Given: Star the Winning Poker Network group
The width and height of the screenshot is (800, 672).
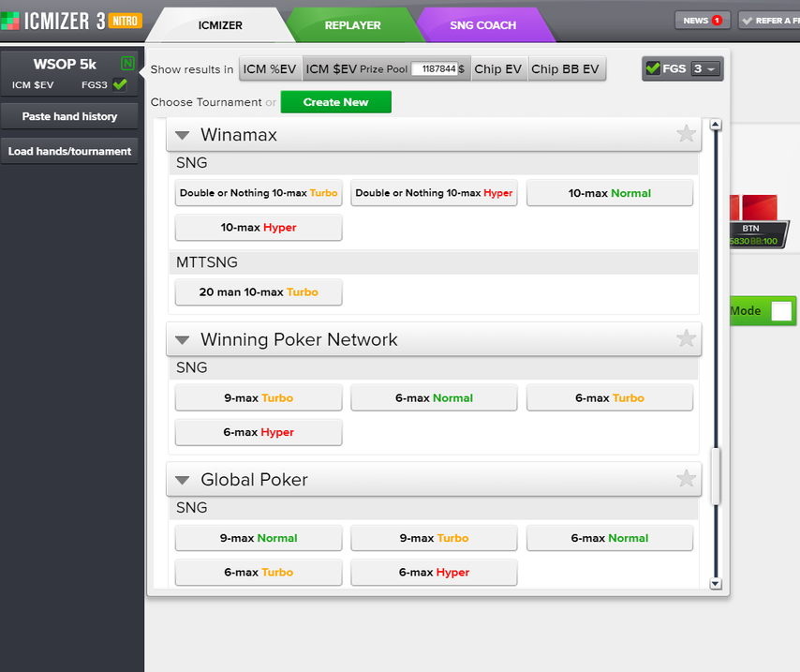Looking at the screenshot, I should (686, 338).
